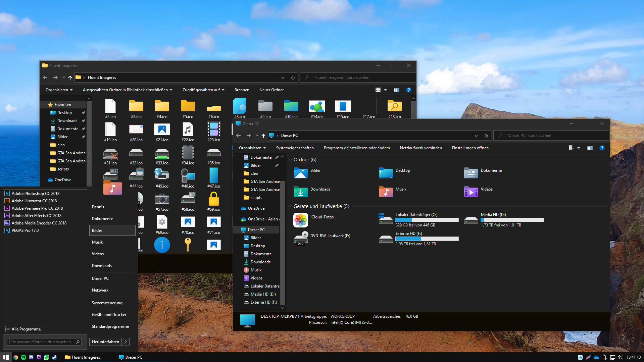Click the Lokaler Datenträger (C:) capacity bar
The width and height of the screenshot is (644, 362).
(427, 220)
